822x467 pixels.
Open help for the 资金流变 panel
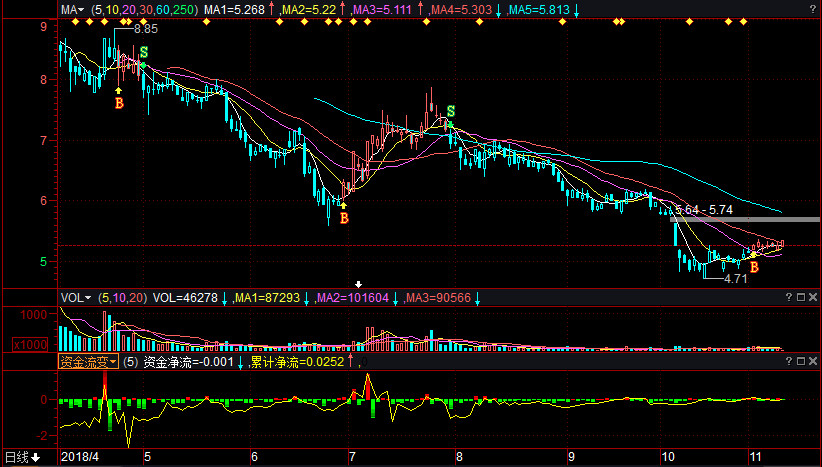[787, 361]
